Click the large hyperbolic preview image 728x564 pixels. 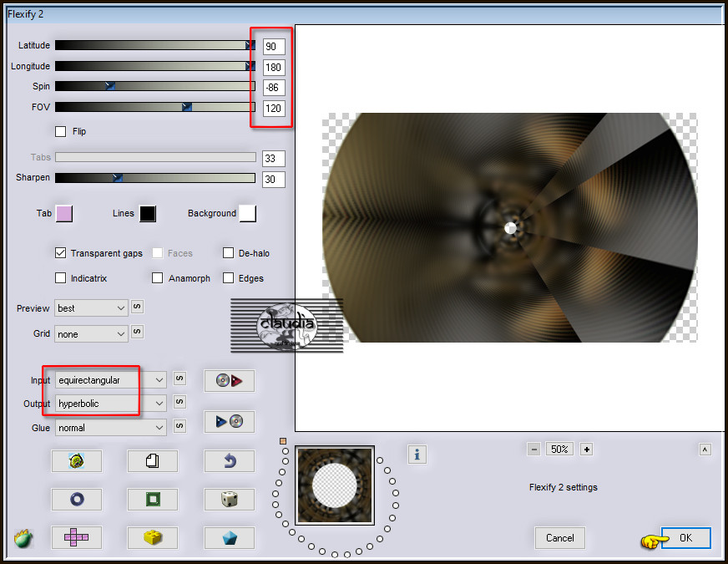[x=510, y=227]
